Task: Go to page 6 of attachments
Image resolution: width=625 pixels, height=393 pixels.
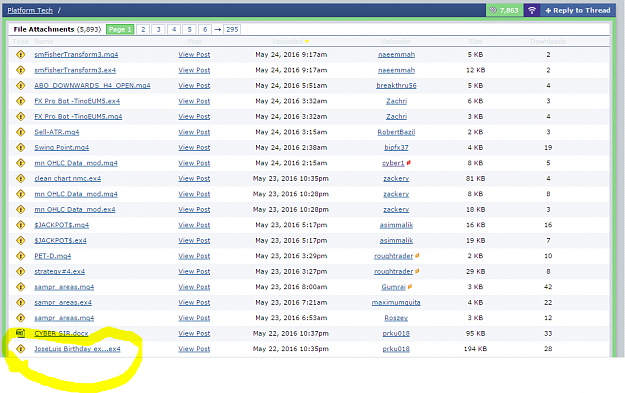Action: click(x=205, y=29)
